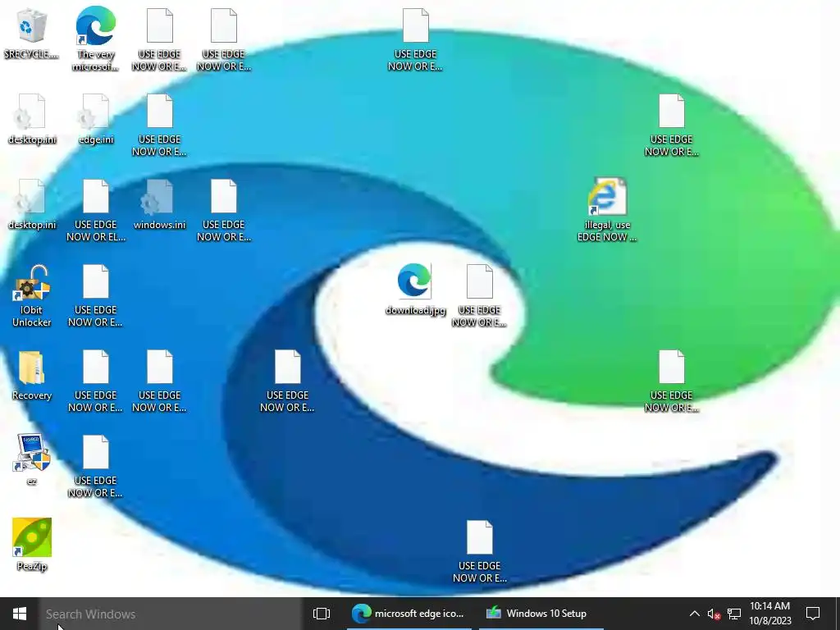Switch to Windows 10 Setup taskbar window
The width and height of the screenshot is (840, 630).
[541, 614]
